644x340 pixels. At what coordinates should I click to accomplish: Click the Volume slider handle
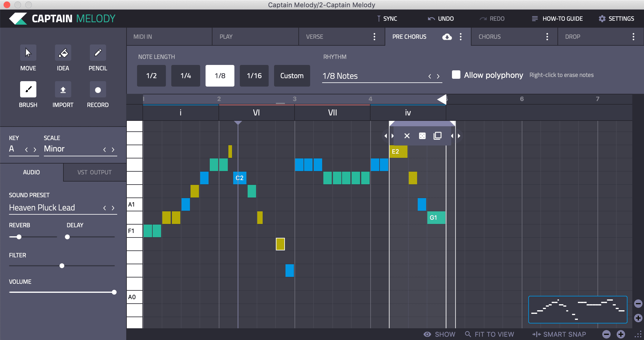coord(114,292)
